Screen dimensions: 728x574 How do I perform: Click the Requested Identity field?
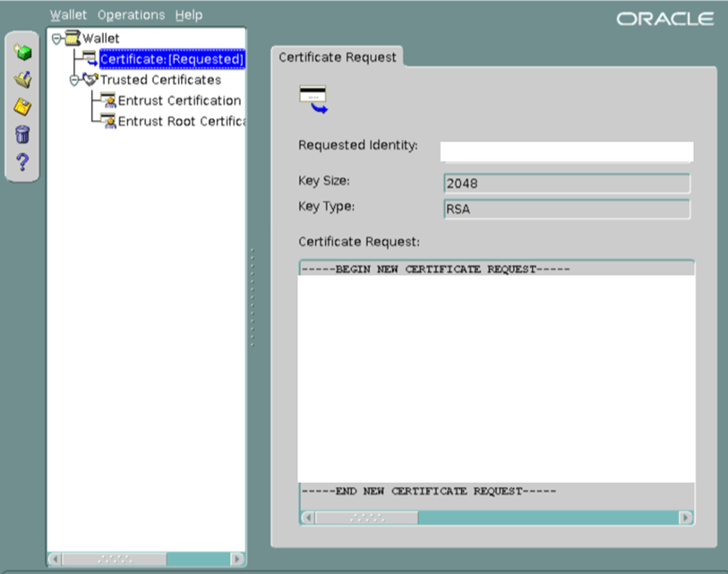click(x=566, y=151)
